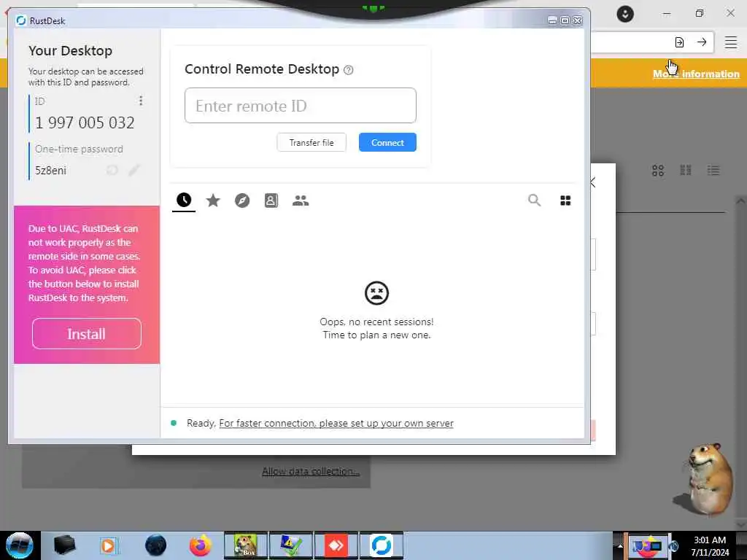Click the Transfer file button
The height and width of the screenshot is (560, 747).
[311, 142]
